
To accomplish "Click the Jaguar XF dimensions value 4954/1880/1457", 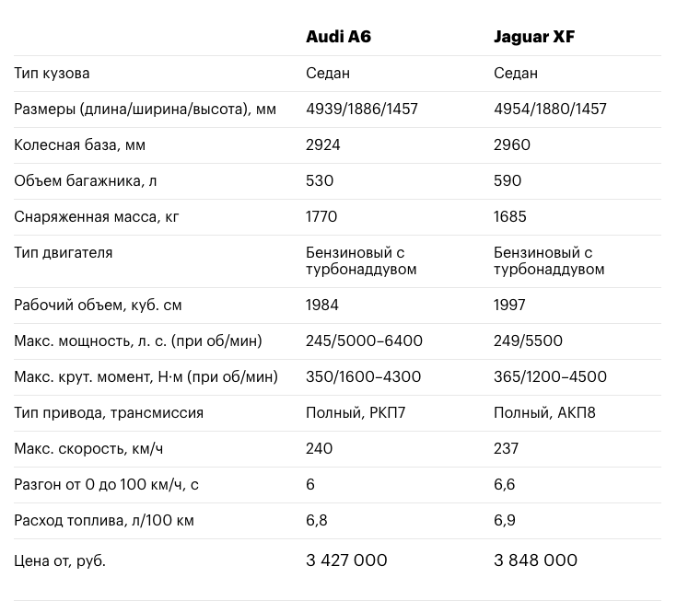I will pos(550,110).
